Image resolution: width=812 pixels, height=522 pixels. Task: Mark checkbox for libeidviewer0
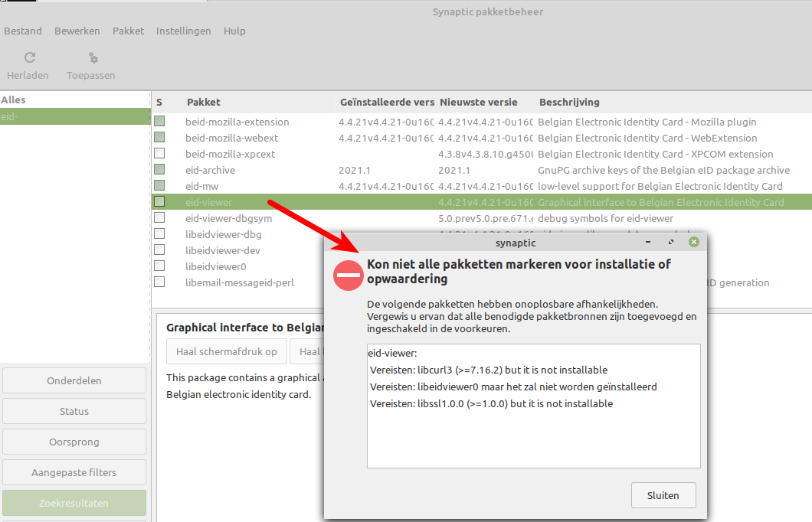click(x=159, y=266)
